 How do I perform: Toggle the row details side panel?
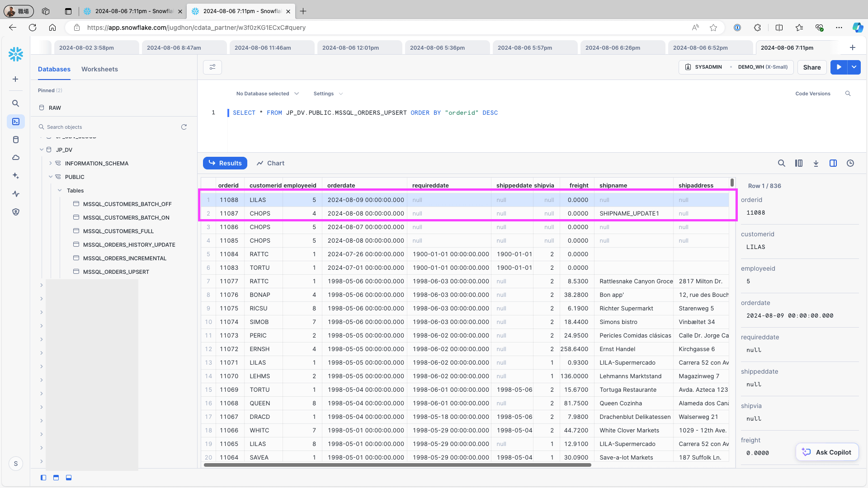833,163
